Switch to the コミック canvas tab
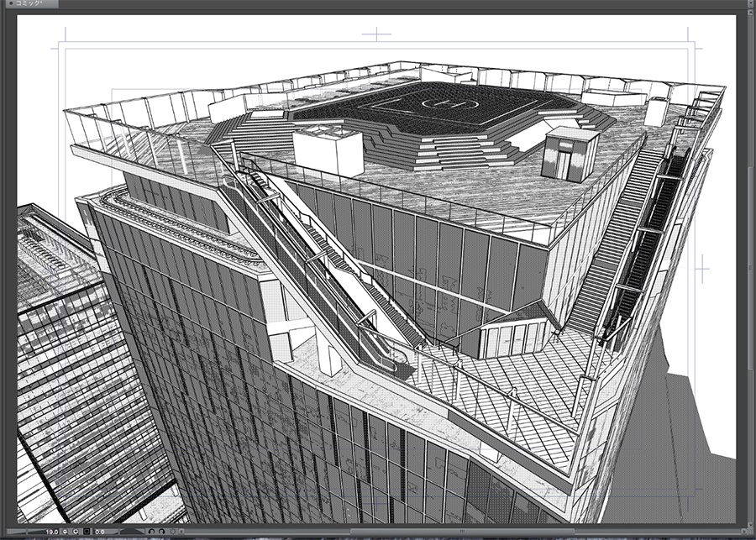The height and width of the screenshot is (540, 756). 33,4
